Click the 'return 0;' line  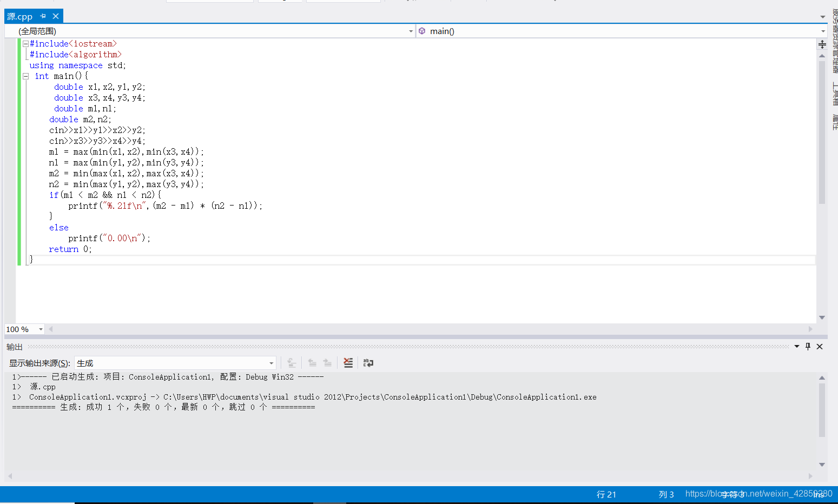tap(70, 249)
